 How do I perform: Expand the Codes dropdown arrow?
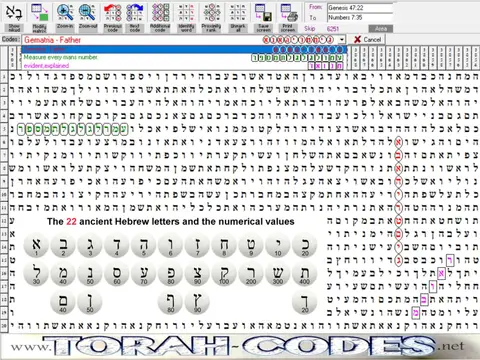pyautogui.click(x=342, y=40)
